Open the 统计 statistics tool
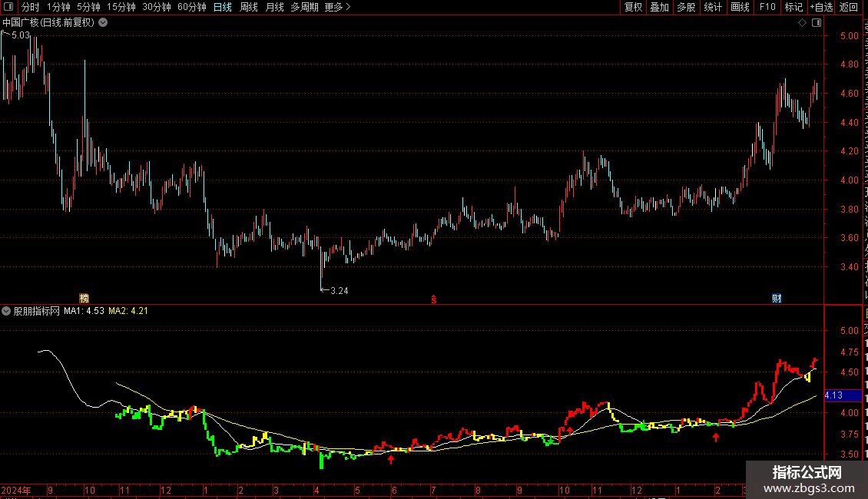 [712, 7]
